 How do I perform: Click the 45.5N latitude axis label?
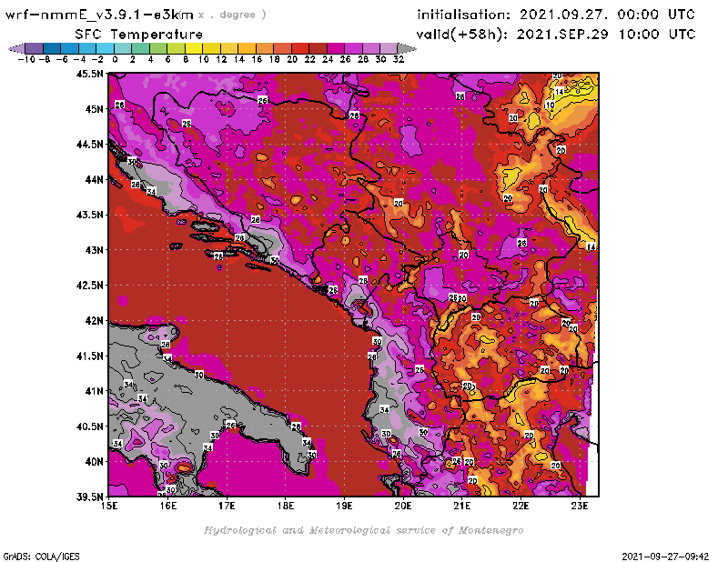(89, 74)
